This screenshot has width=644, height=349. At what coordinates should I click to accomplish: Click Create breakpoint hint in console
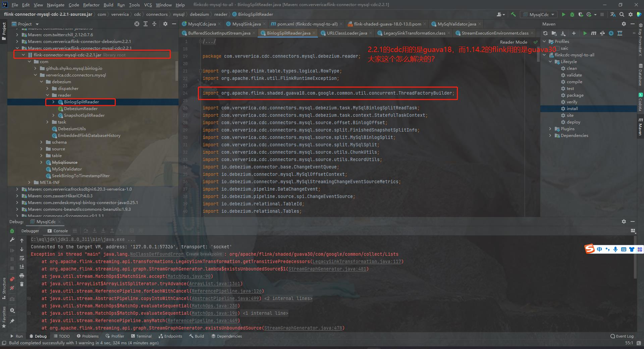pos(204,254)
